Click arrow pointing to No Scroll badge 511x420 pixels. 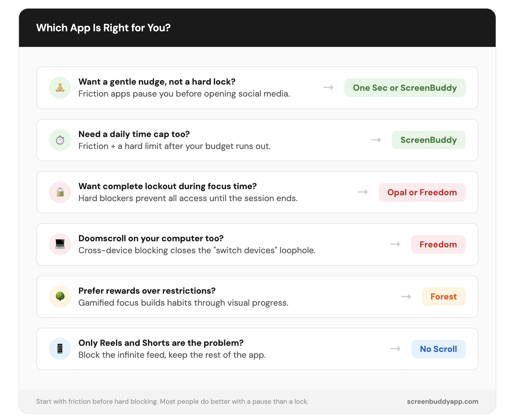click(396, 349)
